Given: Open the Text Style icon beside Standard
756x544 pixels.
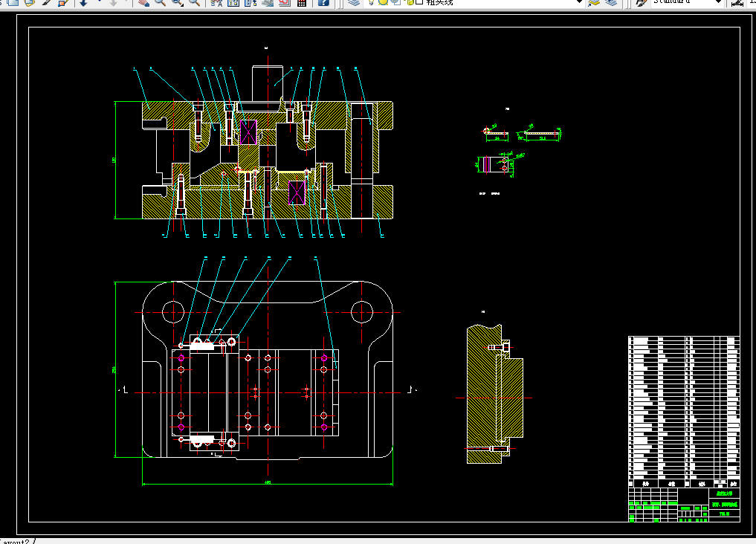Looking at the screenshot, I should pyautogui.click(x=641, y=2).
